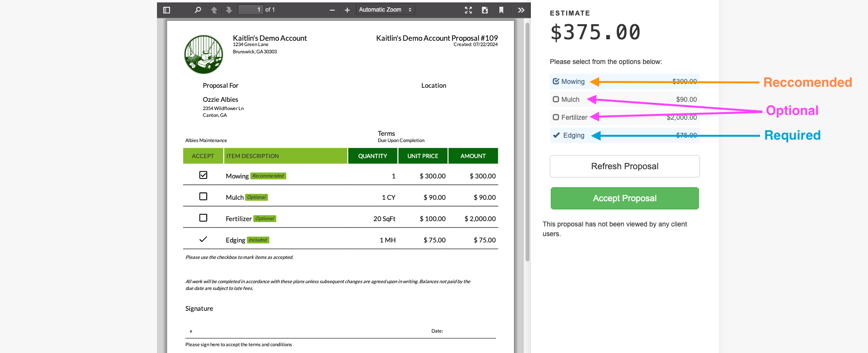Expand the PDF toolbar tools menu
Image resolution: width=868 pixels, height=353 pixels.
point(521,10)
